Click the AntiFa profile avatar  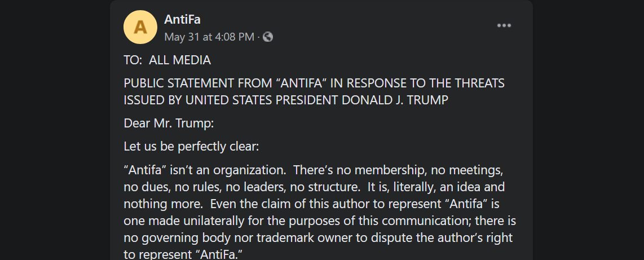click(140, 27)
